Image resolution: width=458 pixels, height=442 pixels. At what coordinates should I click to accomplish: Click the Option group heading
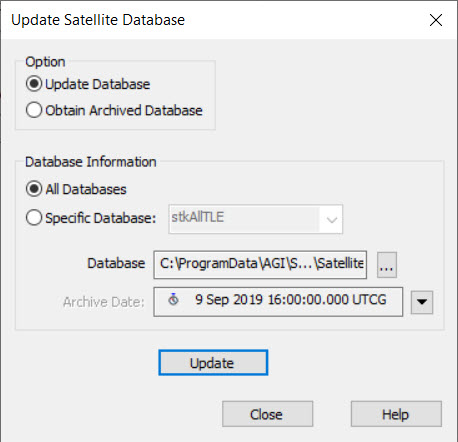pos(45,62)
